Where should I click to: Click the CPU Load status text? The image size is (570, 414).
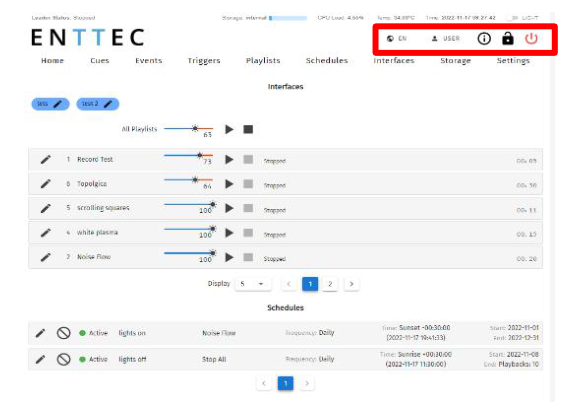(340, 18)
